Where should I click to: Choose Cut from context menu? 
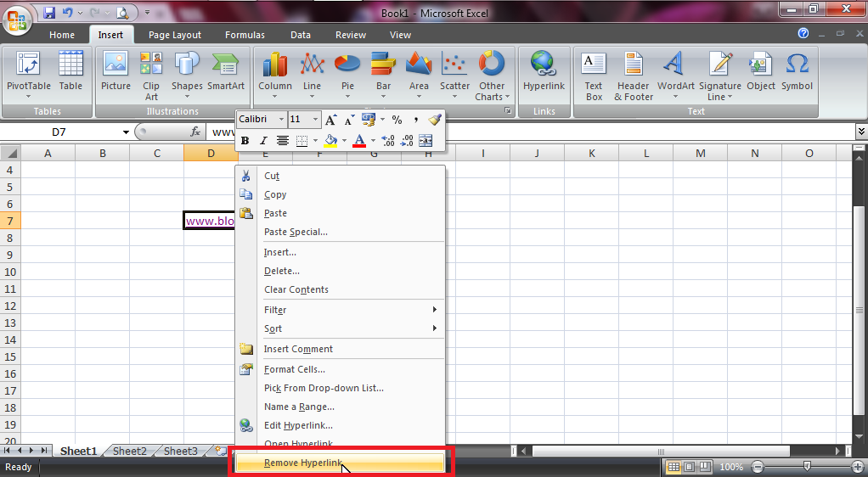[x=341, y=176]
